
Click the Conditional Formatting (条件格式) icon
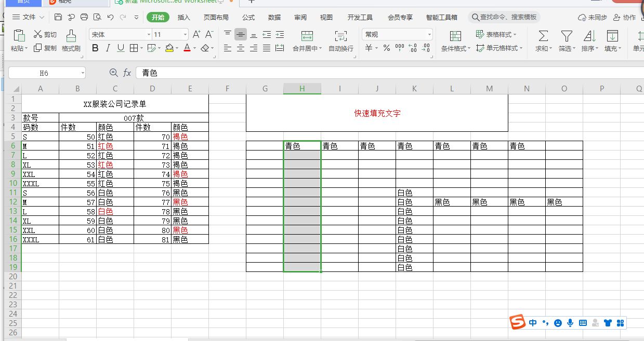pos(455,36)
